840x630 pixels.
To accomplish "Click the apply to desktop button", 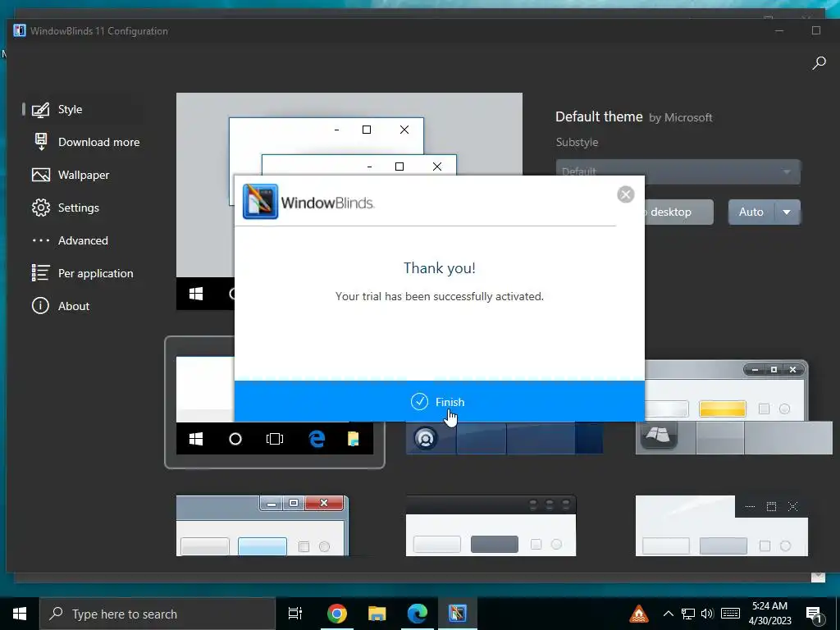I will click(x=678, y=212).
